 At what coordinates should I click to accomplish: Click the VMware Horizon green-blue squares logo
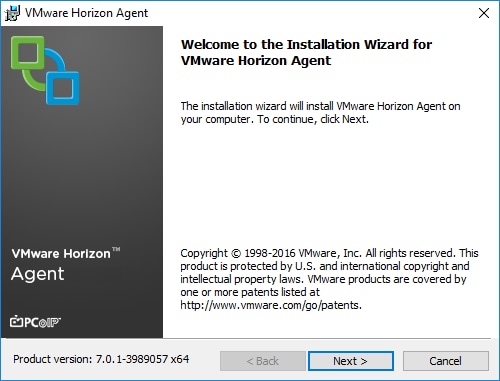point(45,70)
